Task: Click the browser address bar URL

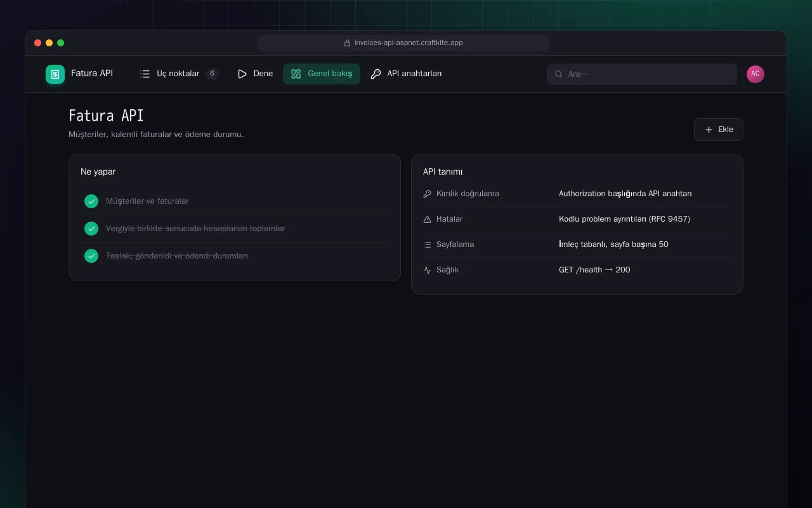Action: 403,43
